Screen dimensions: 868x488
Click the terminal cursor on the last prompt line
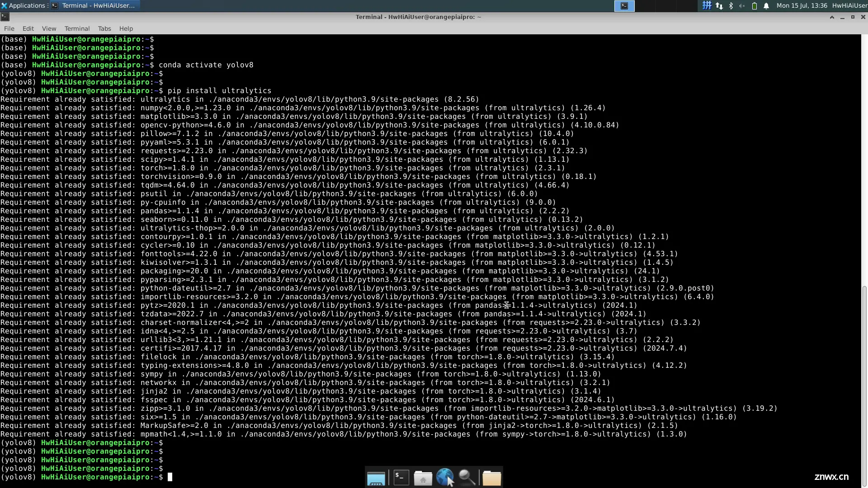coord(170,477)
